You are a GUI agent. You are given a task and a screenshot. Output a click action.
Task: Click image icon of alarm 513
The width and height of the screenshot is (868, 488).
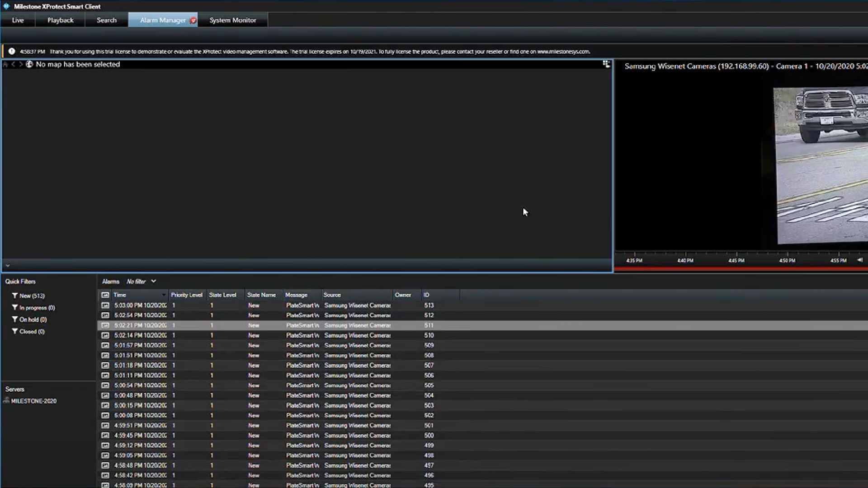105,305
